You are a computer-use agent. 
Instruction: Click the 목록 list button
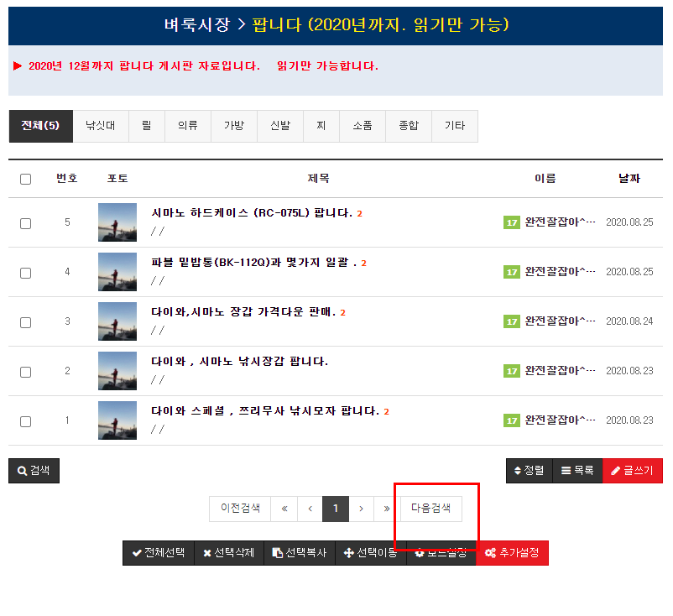(x=576, y=471)
